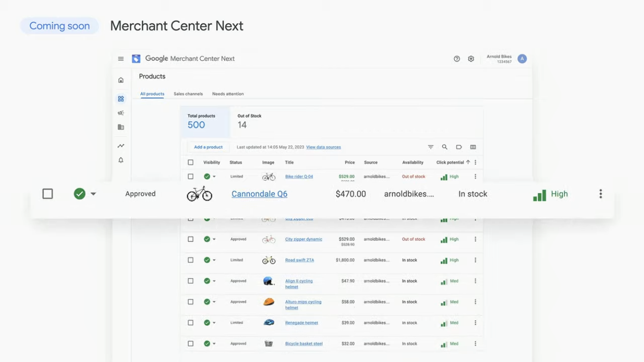This screenshot has height=362, width=644.
Task: Expand visibility dropdown for Alturo mips cycling helmet
Action: (x=214, y=302)
